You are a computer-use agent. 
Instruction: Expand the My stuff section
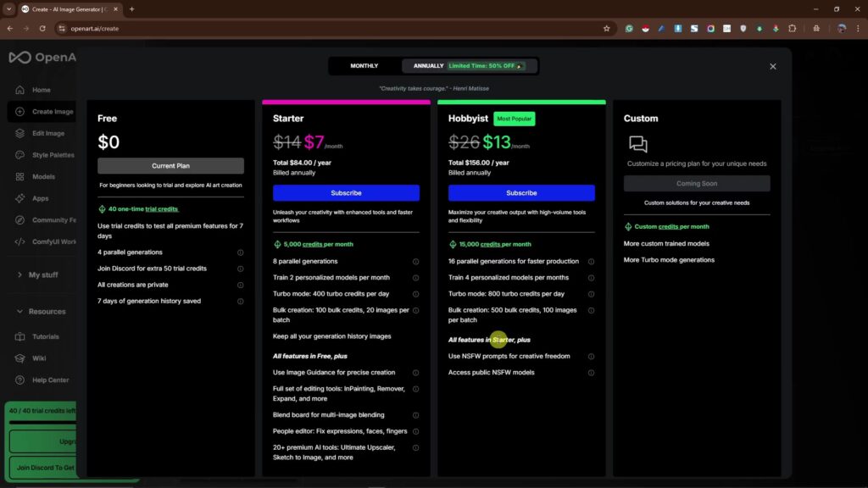pos(39,275)
